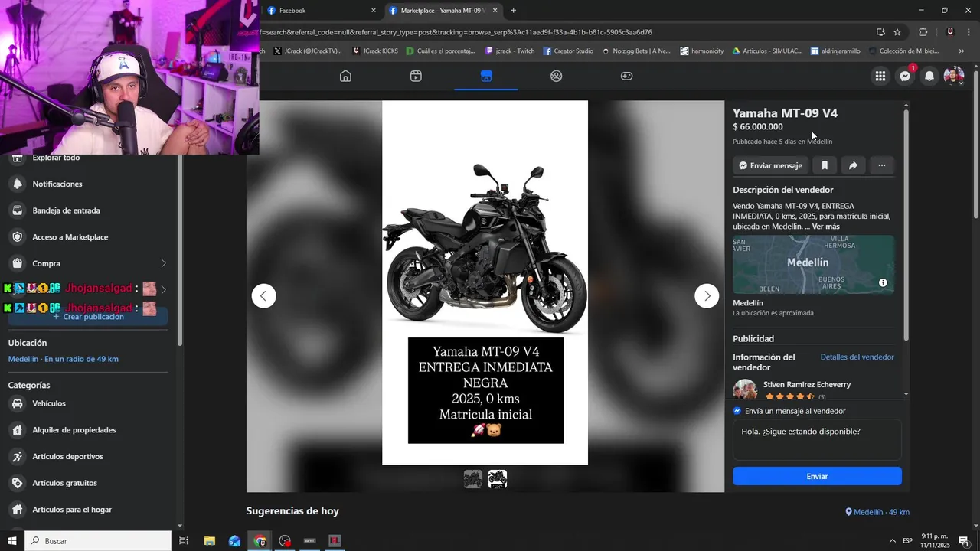Change location Medellín · En un radio de 49 km
The width and height of the screenshot is (980, 551).
coord(64,359)
